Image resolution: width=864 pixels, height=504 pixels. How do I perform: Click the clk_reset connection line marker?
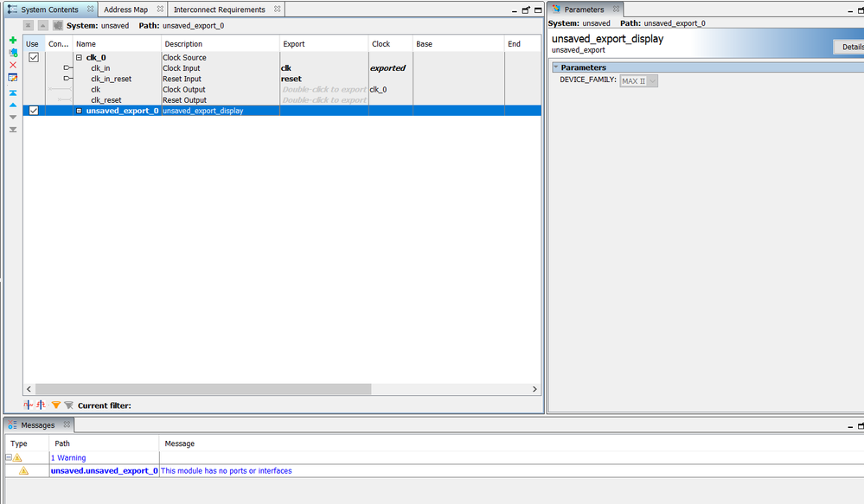[x=65, y=99]
